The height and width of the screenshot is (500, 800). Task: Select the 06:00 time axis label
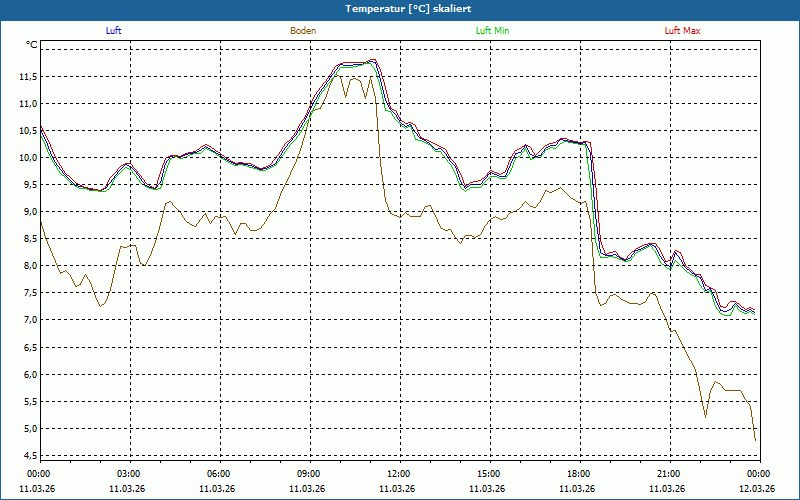(219, 474)
